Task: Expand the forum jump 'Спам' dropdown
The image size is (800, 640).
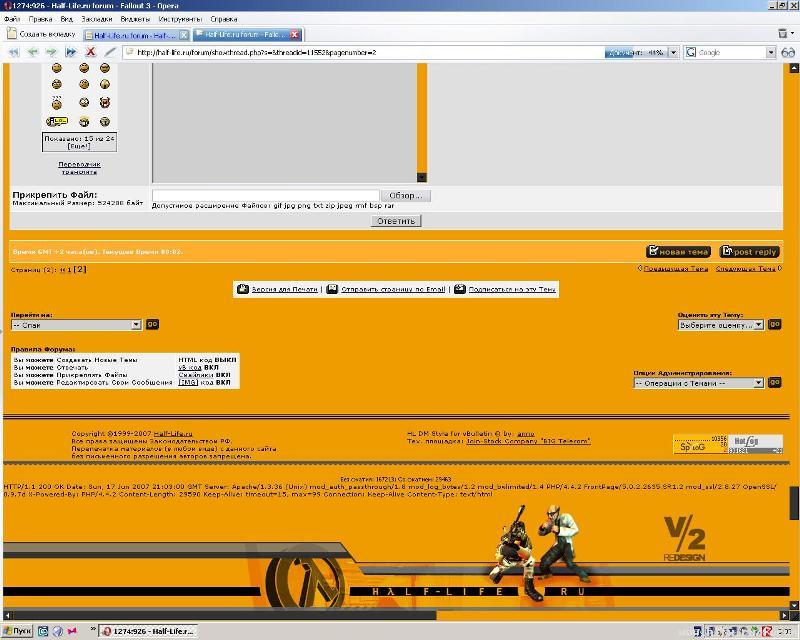Action: [136, 325]
